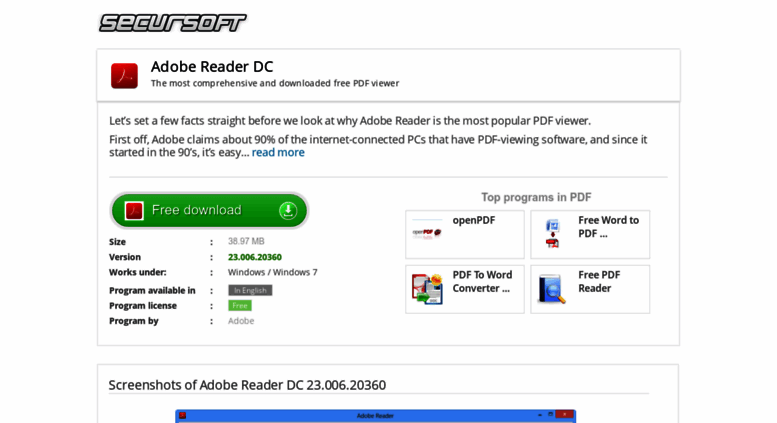The image size is (777, 423).
Task: Click the Program license label
Action: (x=143, y=306)
